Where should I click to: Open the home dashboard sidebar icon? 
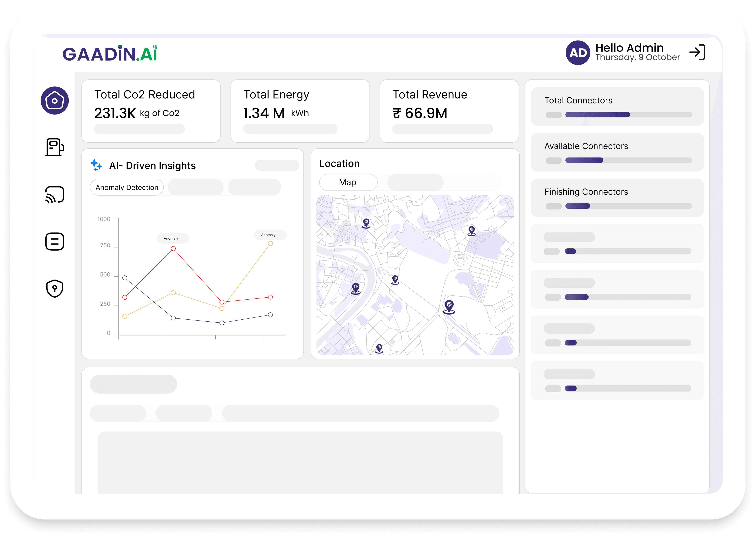[55, 101]
